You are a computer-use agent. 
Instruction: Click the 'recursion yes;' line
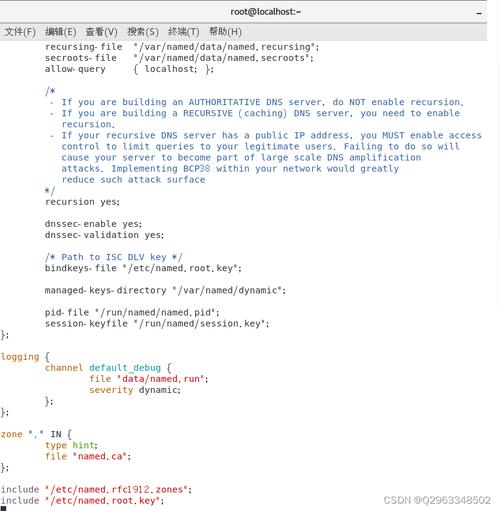click(82, 202)
